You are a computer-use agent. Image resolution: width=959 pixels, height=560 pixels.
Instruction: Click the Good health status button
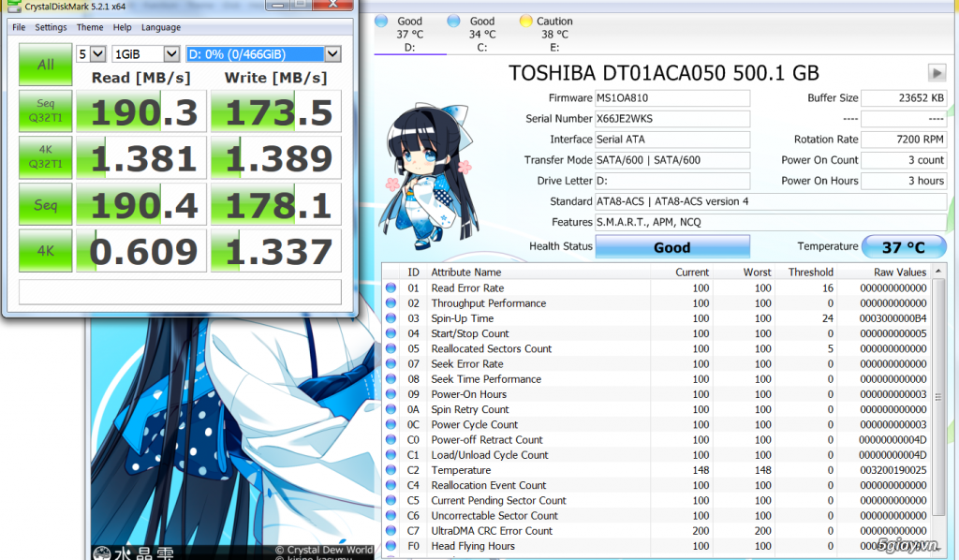(x=671, y=247)
